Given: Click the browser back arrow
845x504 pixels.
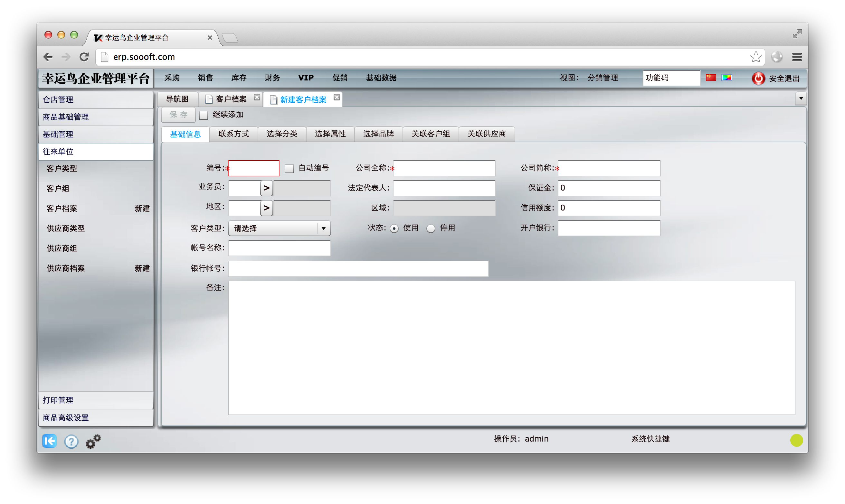Looking at the screenshot, I should [48, 57].
